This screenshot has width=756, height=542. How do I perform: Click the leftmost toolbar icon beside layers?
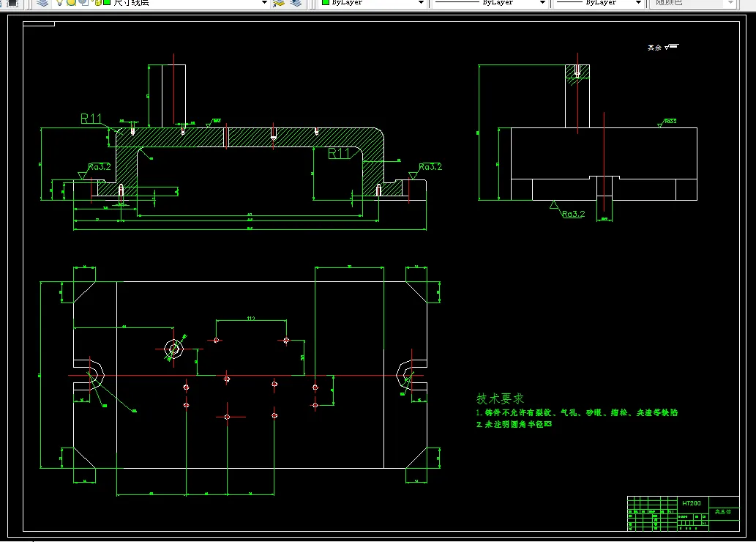(12, 3)
